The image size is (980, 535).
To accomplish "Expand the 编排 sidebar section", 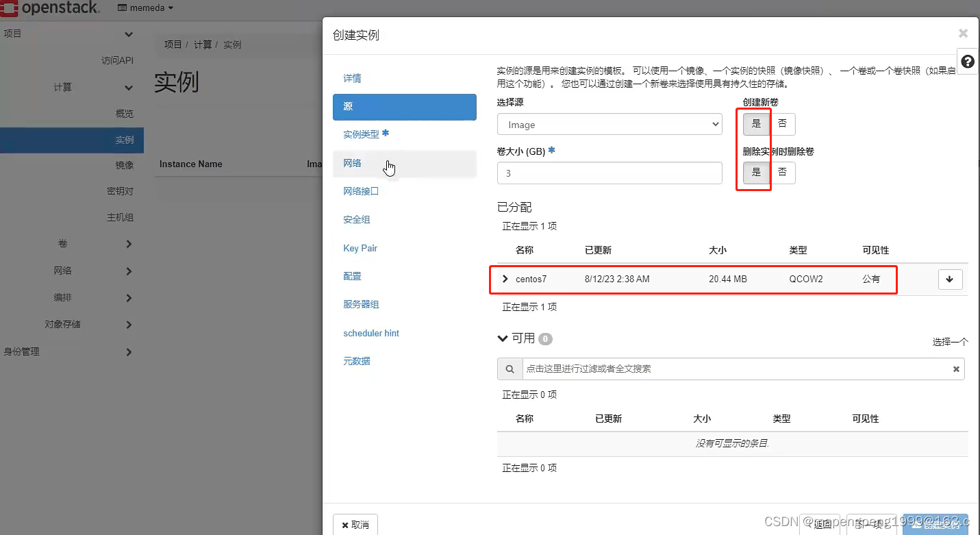I will point(129,298).
